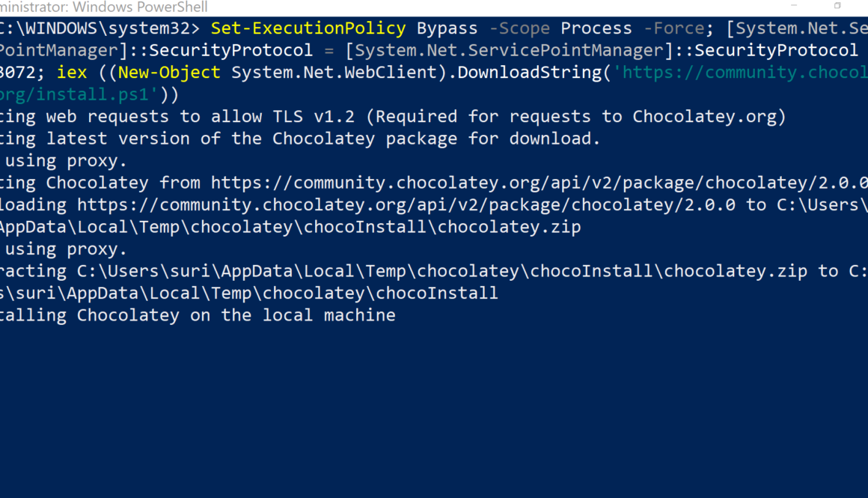The height and width of the screenshot is (498, 868).
Task: Click the New-Object cmdlet text
Action: 169,73
